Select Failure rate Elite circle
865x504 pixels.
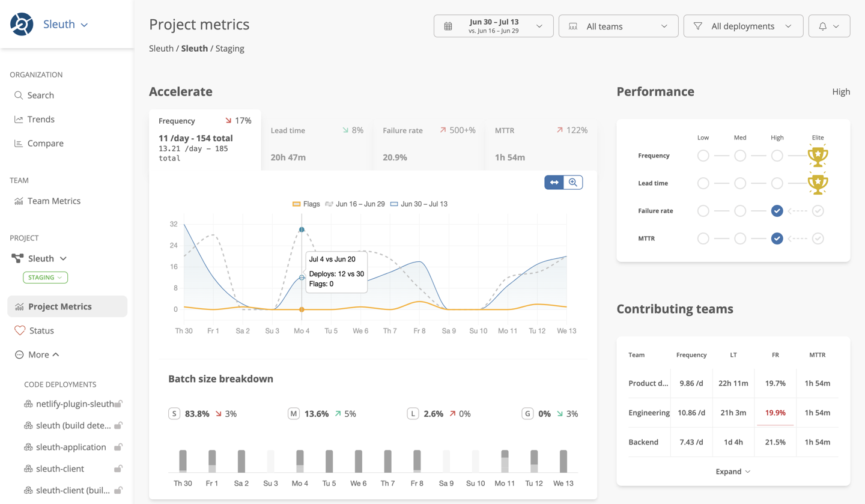pos(818,211)
